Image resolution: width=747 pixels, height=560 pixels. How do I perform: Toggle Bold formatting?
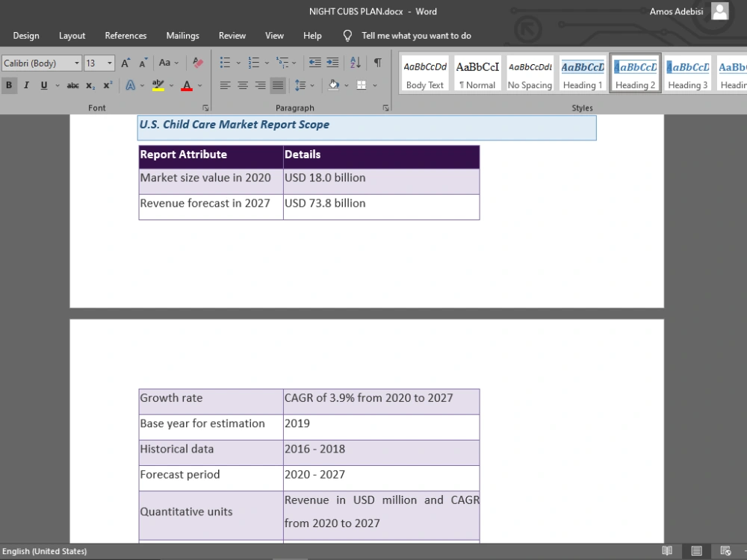point(8,86)
